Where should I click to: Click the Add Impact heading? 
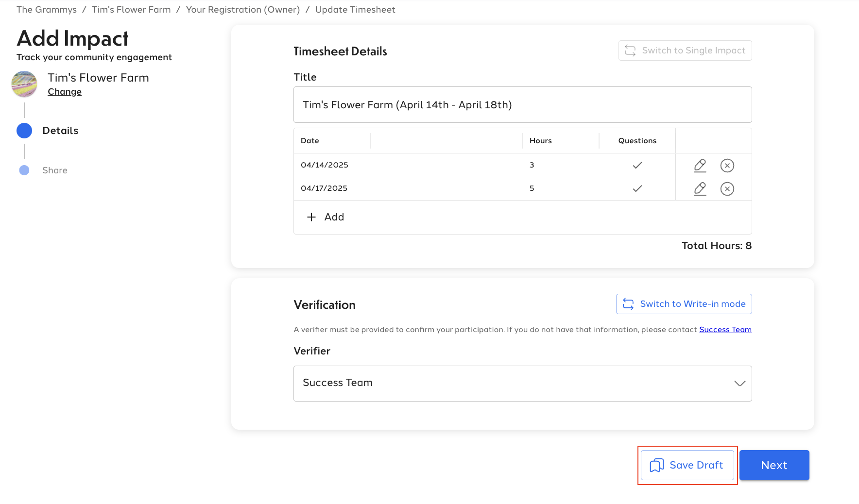pos(73,39)
